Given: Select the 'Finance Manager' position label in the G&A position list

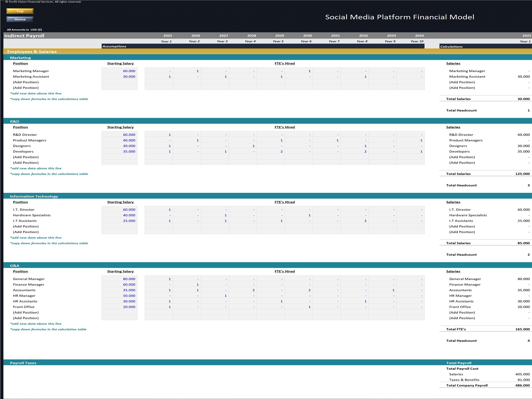Looking at the screenshot, I should tap(29, 285).
